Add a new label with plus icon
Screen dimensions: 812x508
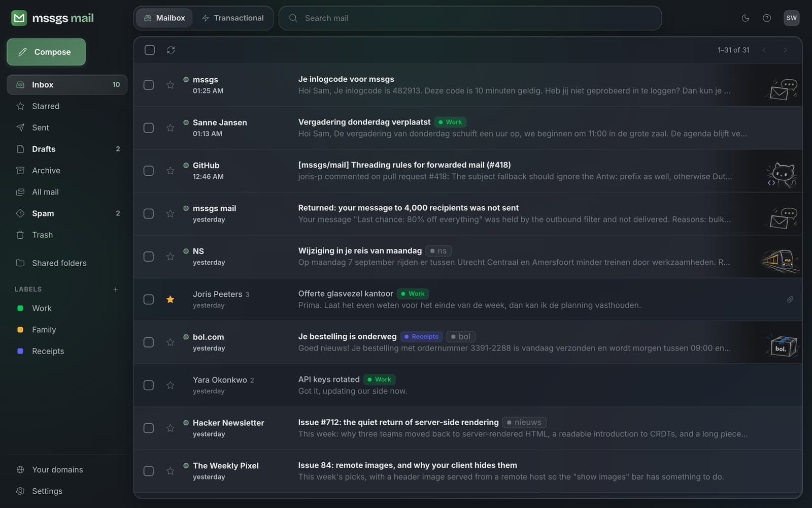(x=116, y=290)
